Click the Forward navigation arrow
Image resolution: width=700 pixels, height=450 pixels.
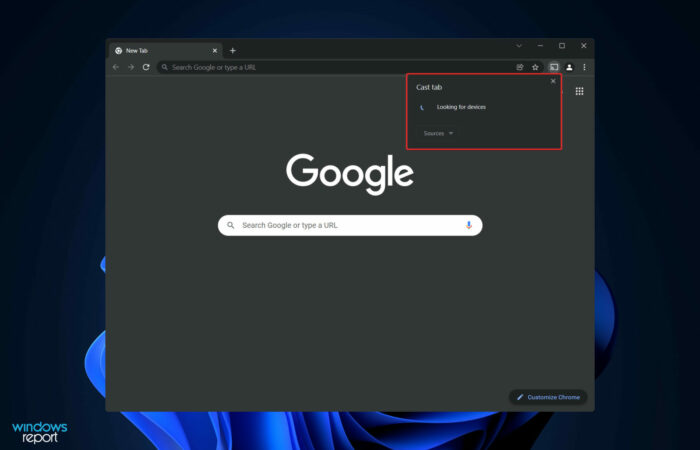pyautogui.click(x=131, y=67)
